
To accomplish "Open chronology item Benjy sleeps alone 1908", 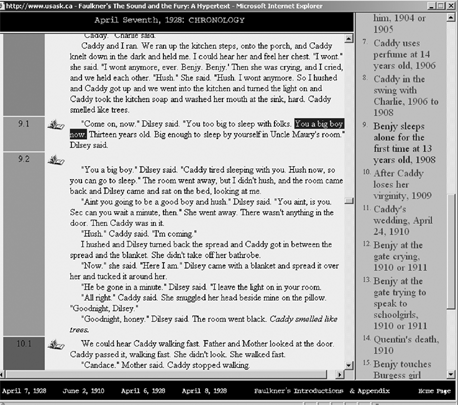I will click(x=404, y=143).
